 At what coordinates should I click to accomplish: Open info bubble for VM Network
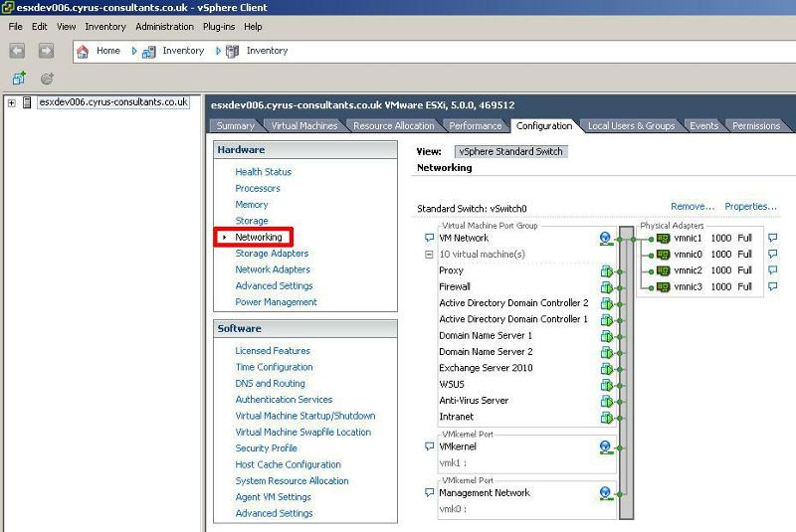pyautogui.click(x=429, y=238)
